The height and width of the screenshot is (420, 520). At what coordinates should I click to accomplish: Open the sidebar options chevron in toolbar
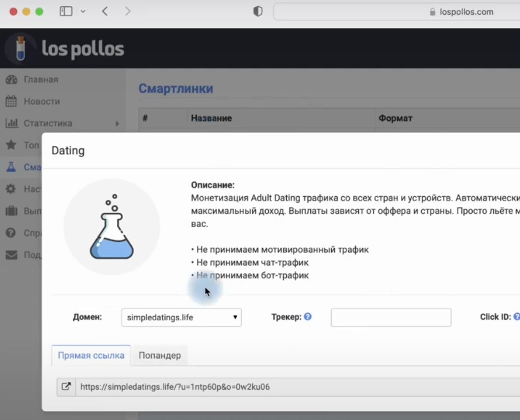coord(83,11)
